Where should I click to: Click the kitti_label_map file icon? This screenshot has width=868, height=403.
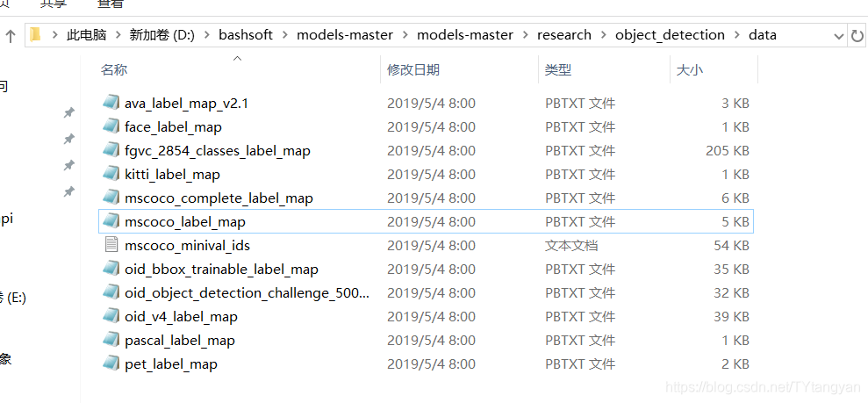coord(111,174)
